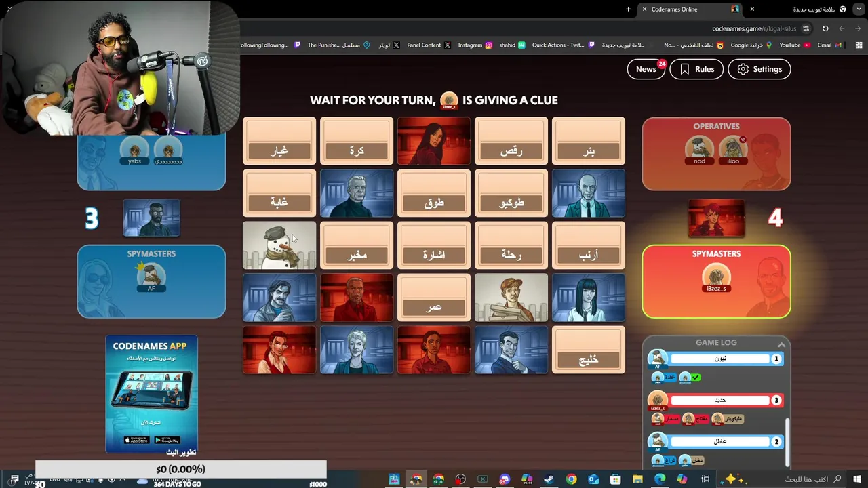Open the Panel Content bookmark
Image resolution: width=868 pixels, height=488 pixels.
(429, 45)
